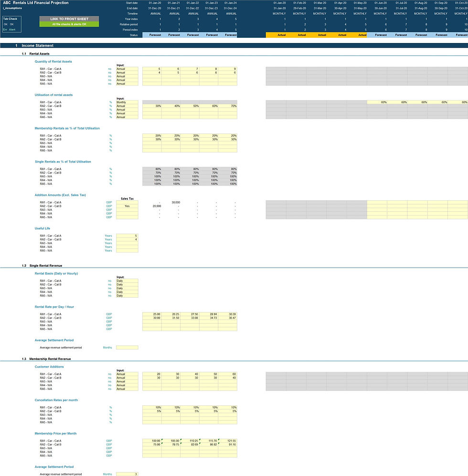This screenshot has width=468, height=476.
Task: Click the RA1 June 2020 utilisation cell 60%
Action: [377, 102]
